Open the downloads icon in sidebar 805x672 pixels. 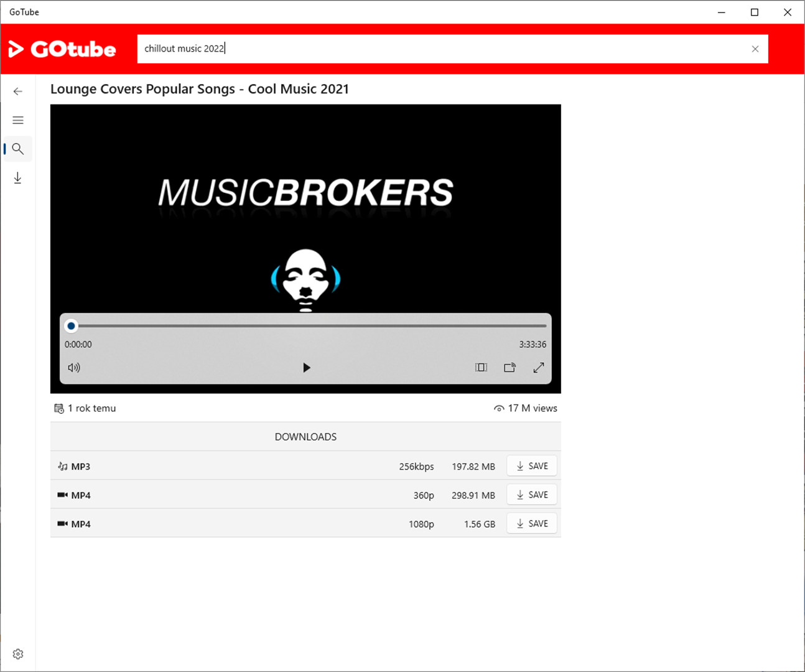point(18,178)
